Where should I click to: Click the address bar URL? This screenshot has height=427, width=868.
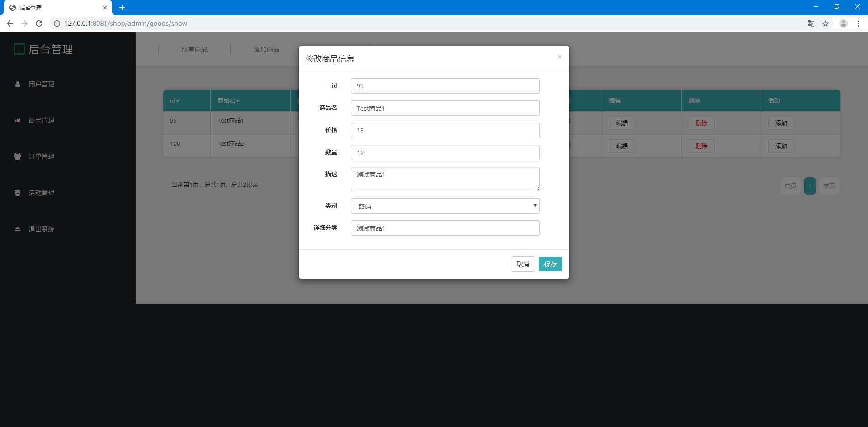(126, 24)
